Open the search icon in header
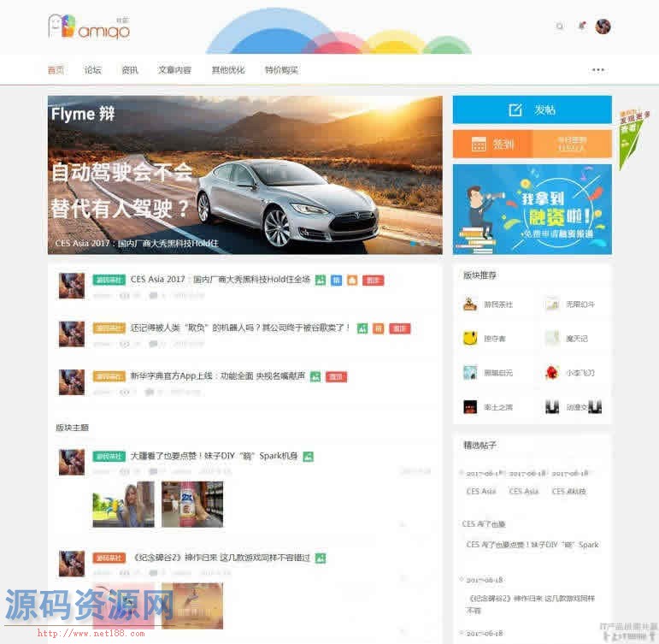The image size is (659, 644). click(x=559, y=26)
